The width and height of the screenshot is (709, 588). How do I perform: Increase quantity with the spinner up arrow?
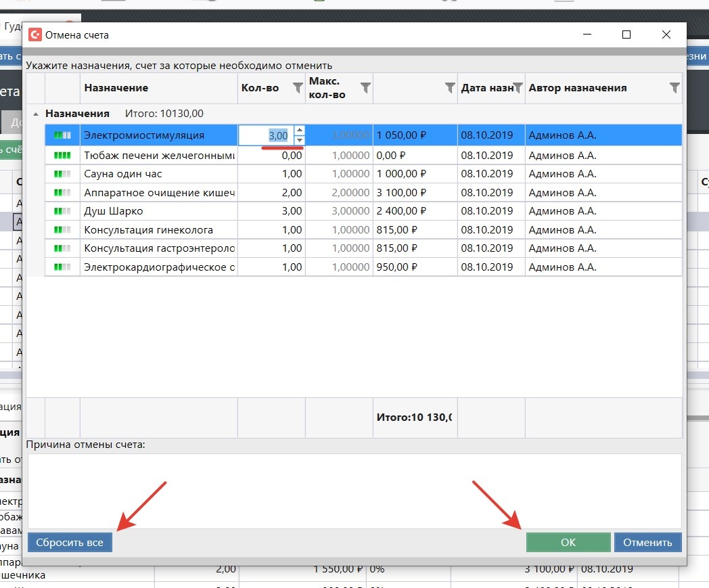pos(299,131)
